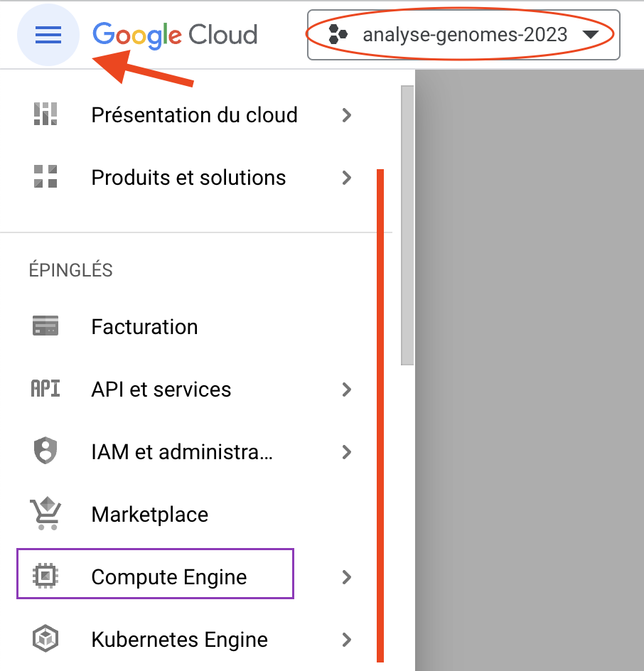Image resolution: width=644 pixels, height=671 pixels.
Task: Click the IAM shield icon
Action: 45,451
